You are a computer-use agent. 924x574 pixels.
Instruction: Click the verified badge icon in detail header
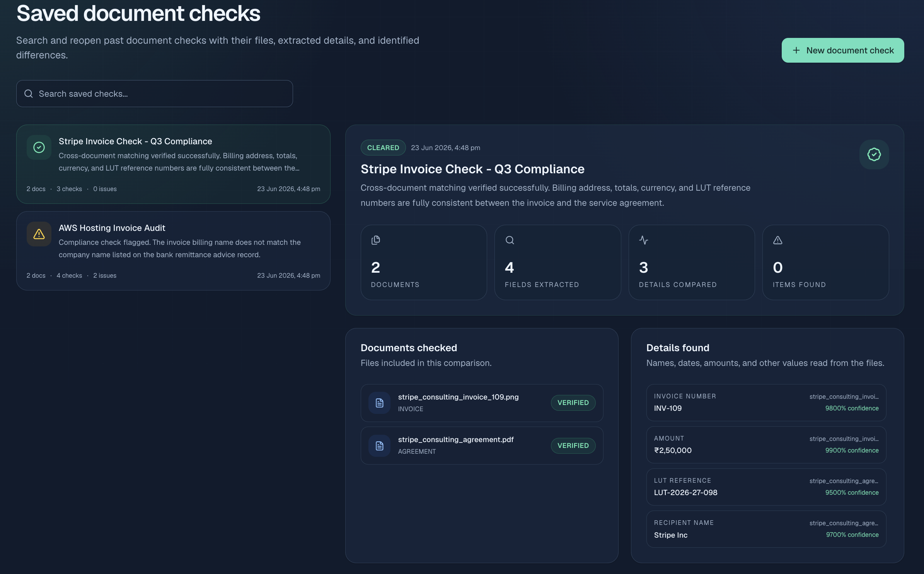coord(874,154)
